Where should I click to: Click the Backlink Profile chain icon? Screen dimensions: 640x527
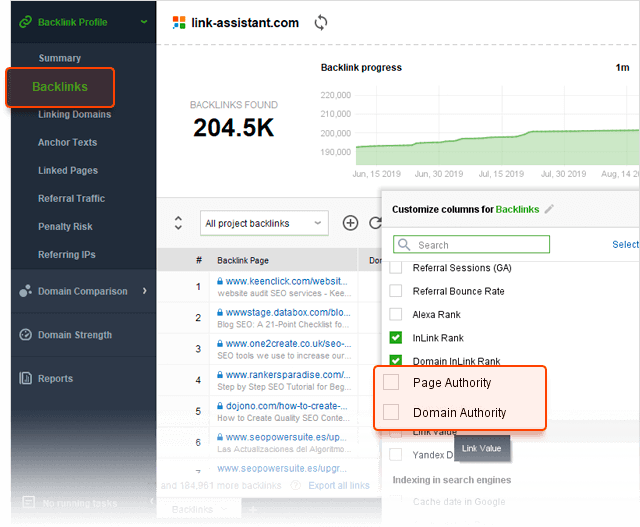pyautogui.click(x=25, y=22)
